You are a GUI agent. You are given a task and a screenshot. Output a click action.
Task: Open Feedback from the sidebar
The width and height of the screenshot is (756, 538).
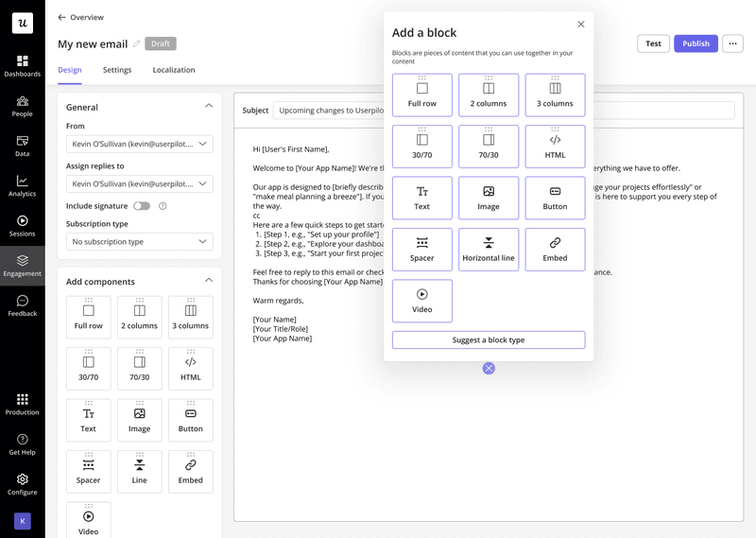coord(22,305)
